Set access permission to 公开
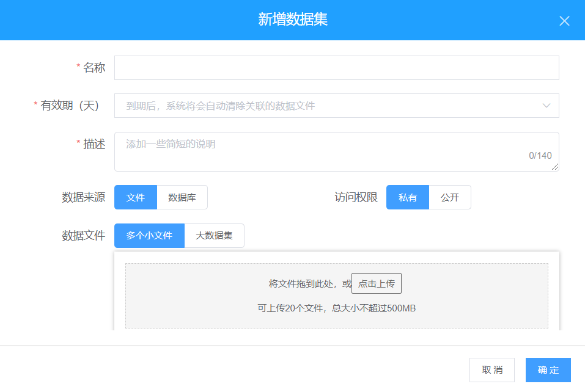585x392 pixels. [450, 197]
